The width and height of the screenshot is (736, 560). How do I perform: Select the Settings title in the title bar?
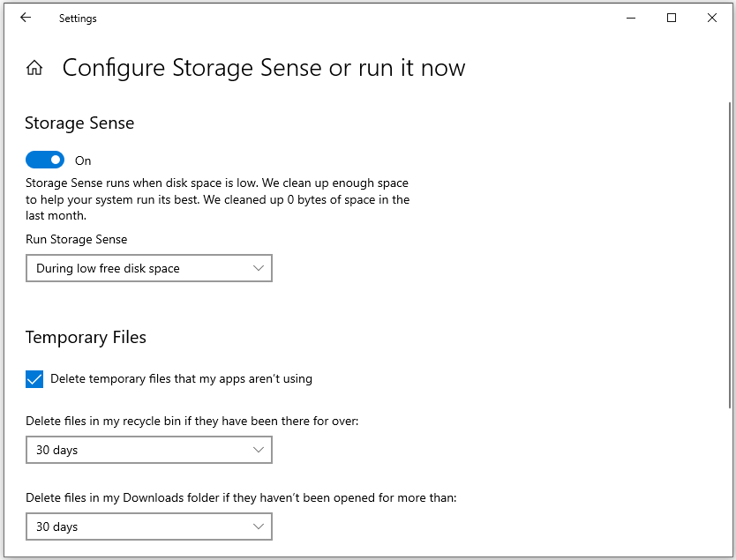tap(78, 18)
